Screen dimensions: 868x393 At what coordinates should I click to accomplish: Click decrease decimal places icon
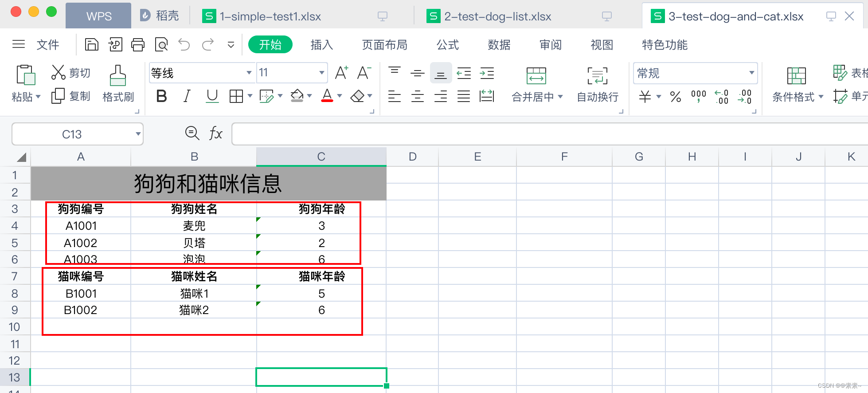tap(745, 96)
